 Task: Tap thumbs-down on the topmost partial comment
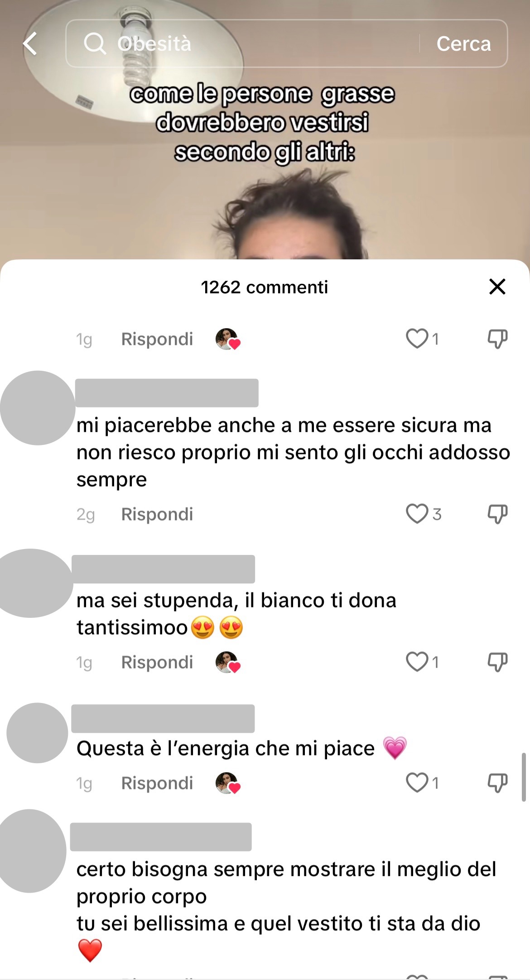497,339
